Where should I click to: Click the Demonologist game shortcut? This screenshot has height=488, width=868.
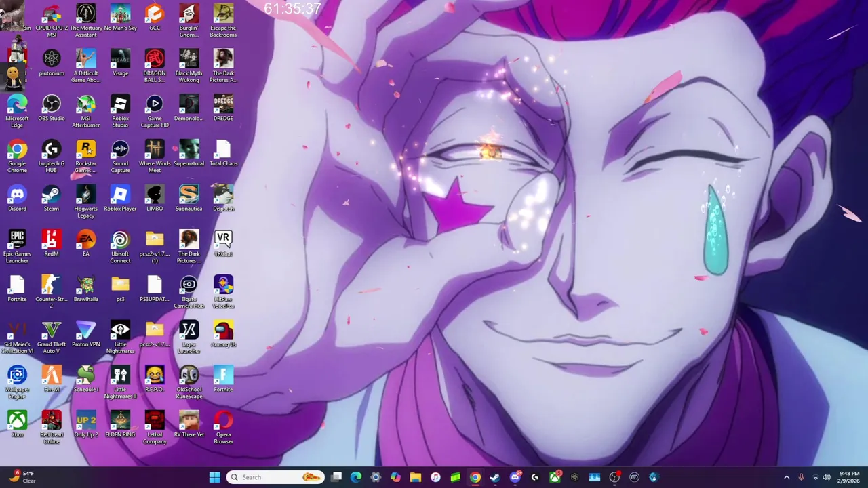tap(189, 108)
